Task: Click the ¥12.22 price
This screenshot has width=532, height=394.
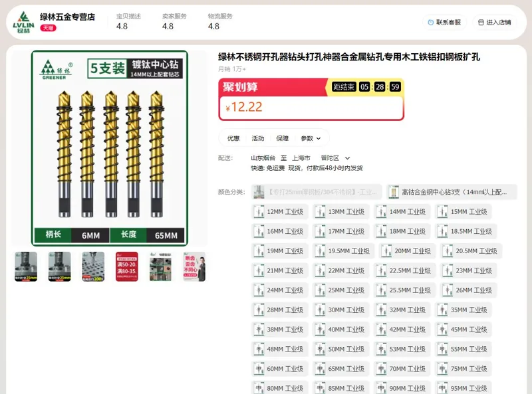Action: (244, 107)
